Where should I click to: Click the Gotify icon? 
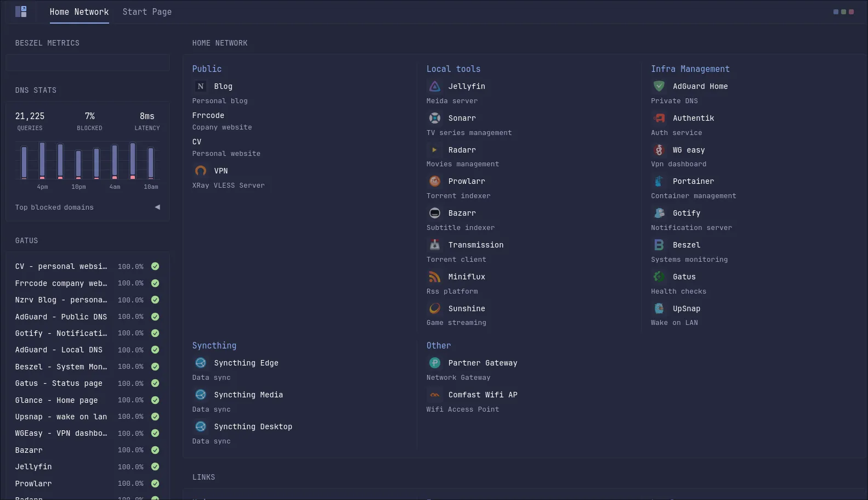click(x=659, y=213)
